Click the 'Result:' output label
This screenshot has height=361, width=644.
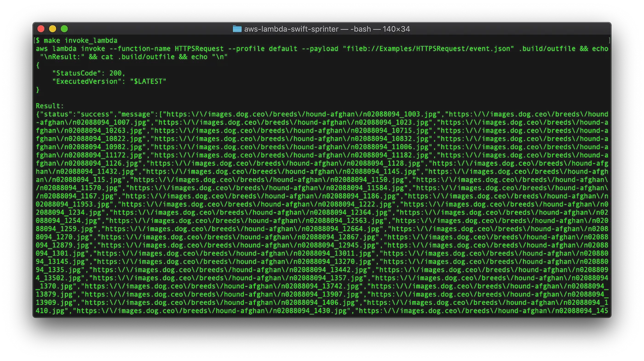coord(50,106)
